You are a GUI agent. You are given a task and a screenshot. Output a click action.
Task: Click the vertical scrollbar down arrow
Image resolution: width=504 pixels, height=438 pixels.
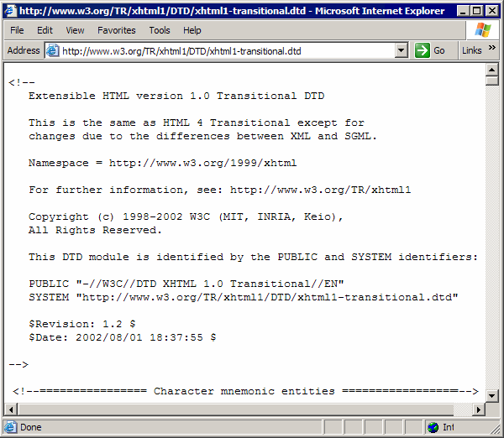pos(491,396)
